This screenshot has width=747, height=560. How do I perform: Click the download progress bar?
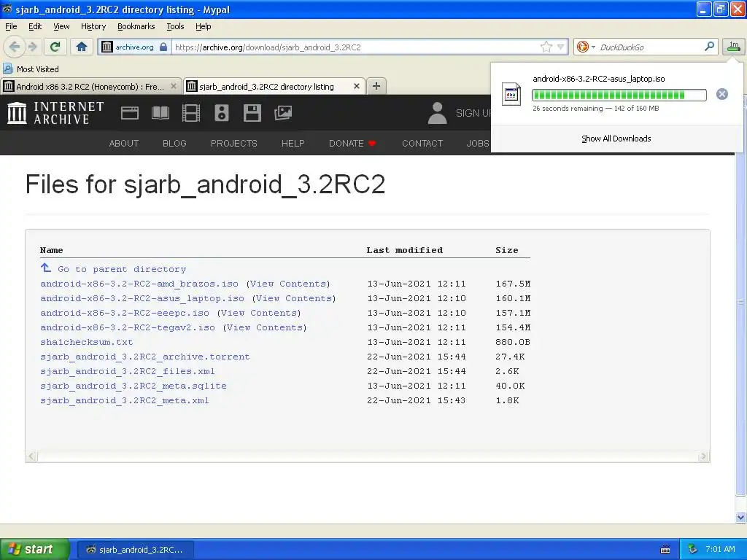coord(619,96)
